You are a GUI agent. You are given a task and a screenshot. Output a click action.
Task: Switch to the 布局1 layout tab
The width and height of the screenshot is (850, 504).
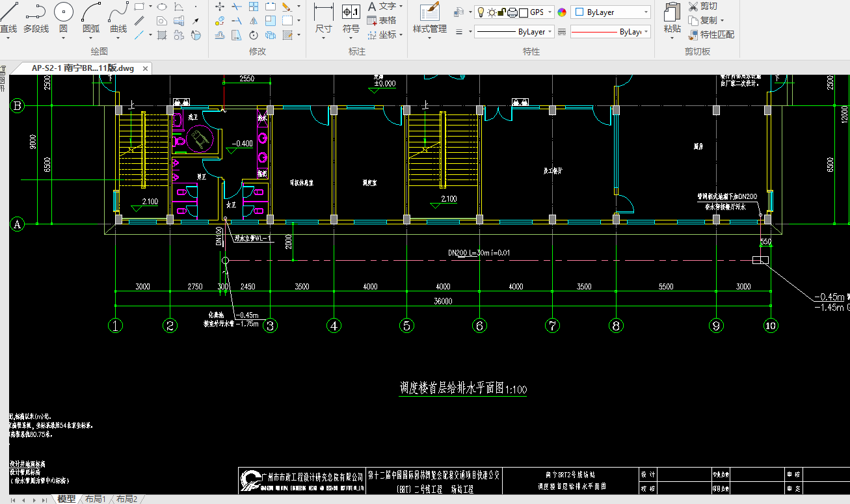click(x=95, y=499)
